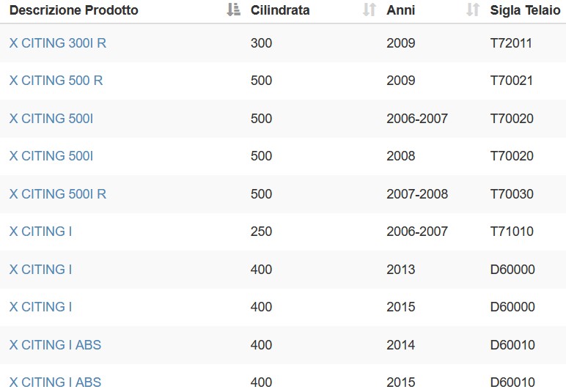Open the X CITING 300I R link
This screenshot has width=566, height=392.
[x=58, y=43]
